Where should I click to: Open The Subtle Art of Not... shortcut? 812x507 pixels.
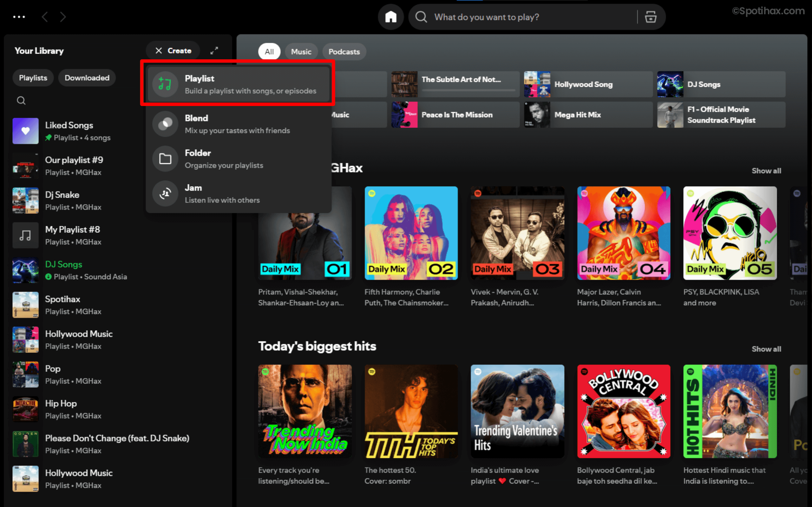click(x=455, y=84)
